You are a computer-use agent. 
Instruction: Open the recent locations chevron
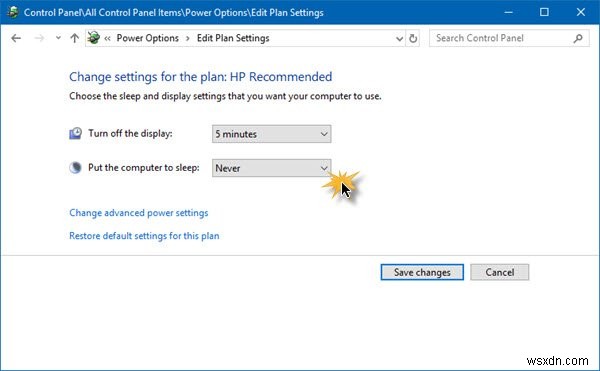point(58,38)
